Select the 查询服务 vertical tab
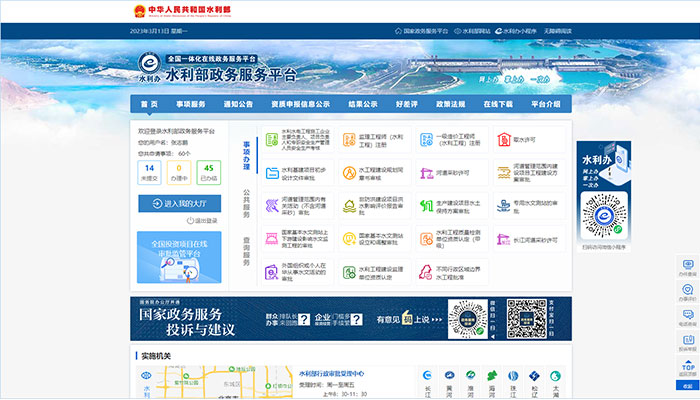Screen dimensions: 700x400 coord(246,251)
